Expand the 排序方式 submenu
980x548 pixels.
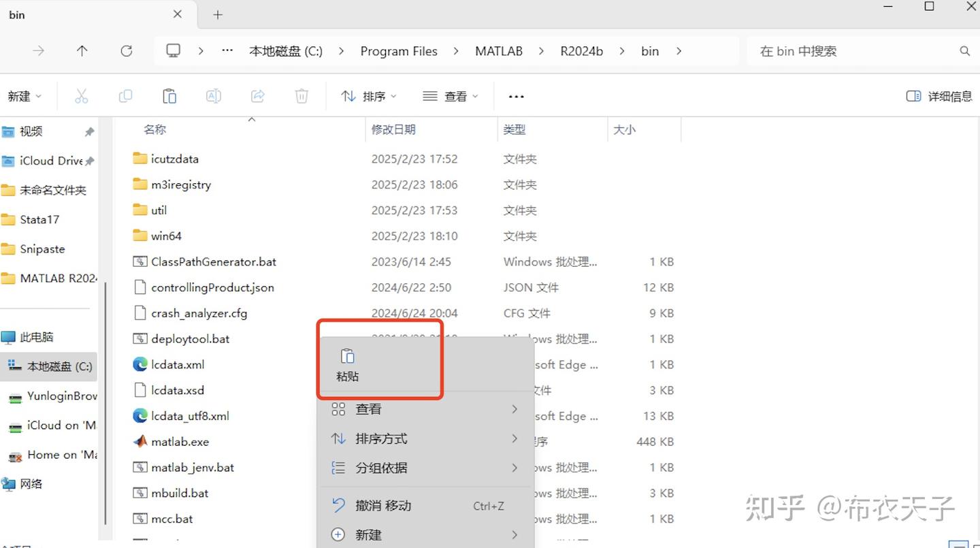(x=381, y=438)
